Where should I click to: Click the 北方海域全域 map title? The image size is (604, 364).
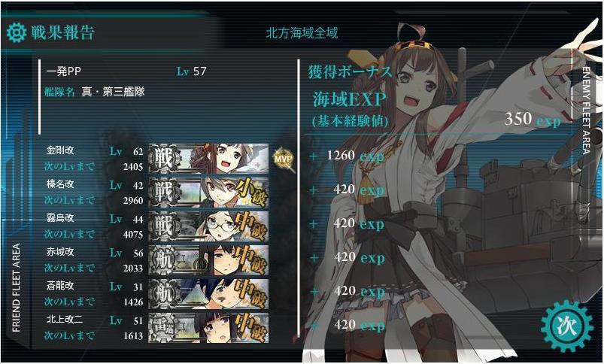click(x=302, y=33)
